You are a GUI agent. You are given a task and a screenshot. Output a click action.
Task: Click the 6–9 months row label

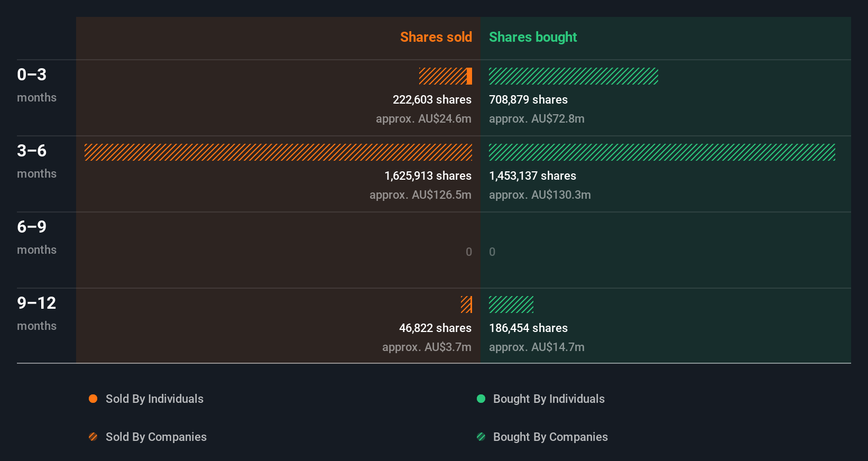[36, 237]
